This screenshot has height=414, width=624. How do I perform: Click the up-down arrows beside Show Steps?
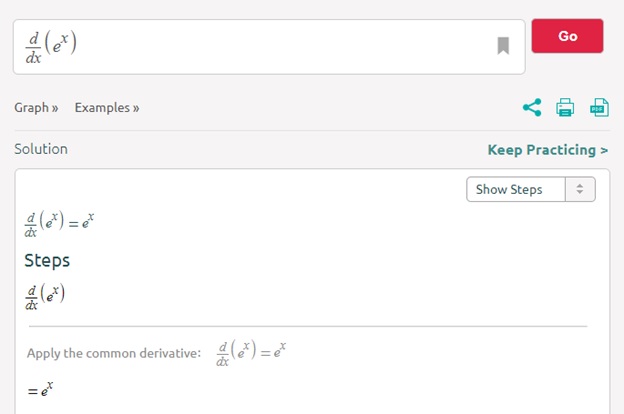coord(580,189)
